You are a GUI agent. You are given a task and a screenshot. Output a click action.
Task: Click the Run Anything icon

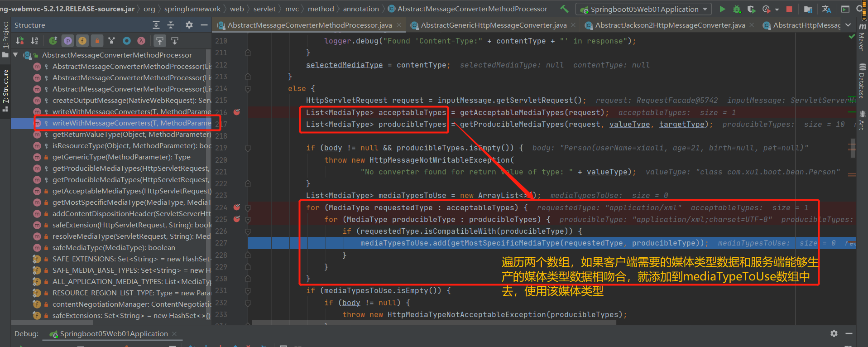[x=845, y=9]
